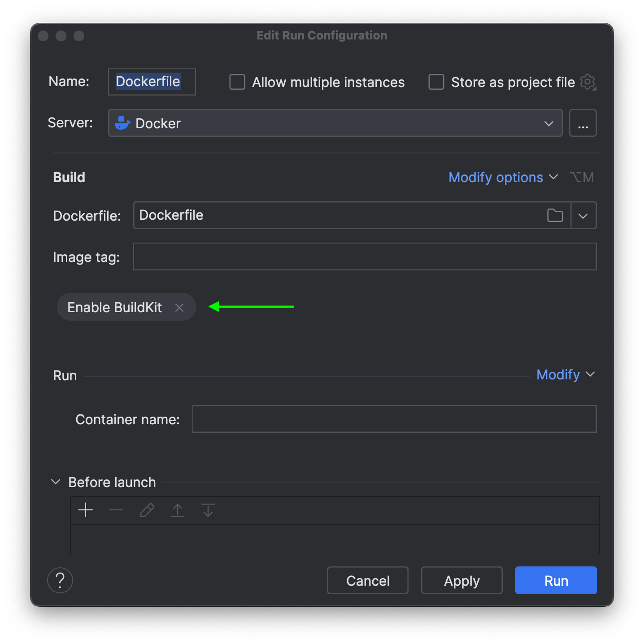Click the Apply button

pyautogui.click(x=461, y=581)
